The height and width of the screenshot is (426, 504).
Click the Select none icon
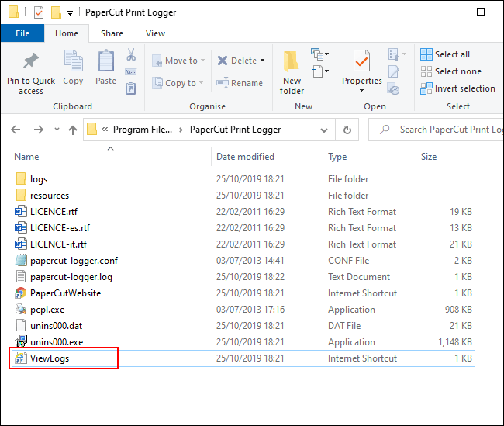click(426, 71)
